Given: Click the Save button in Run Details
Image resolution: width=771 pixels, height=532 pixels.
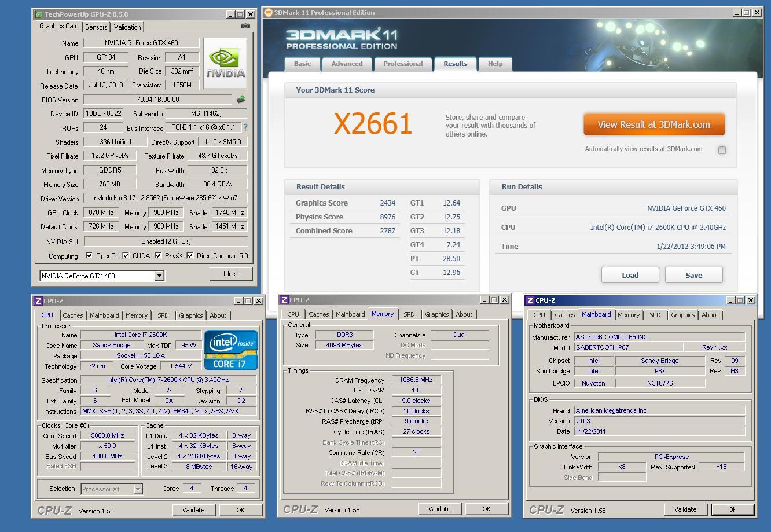Looking at the screenshot, I should tap(694, 275).
